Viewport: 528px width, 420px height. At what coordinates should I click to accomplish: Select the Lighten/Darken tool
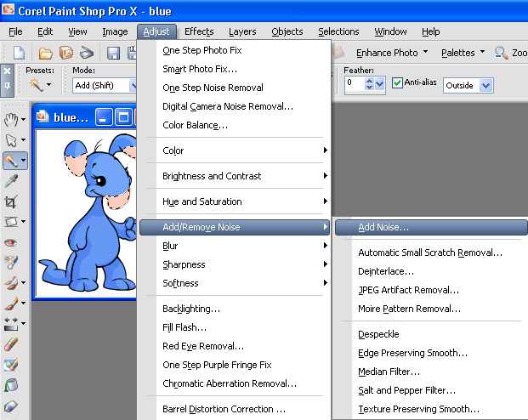pyautogui.click(x=11, y=324)
